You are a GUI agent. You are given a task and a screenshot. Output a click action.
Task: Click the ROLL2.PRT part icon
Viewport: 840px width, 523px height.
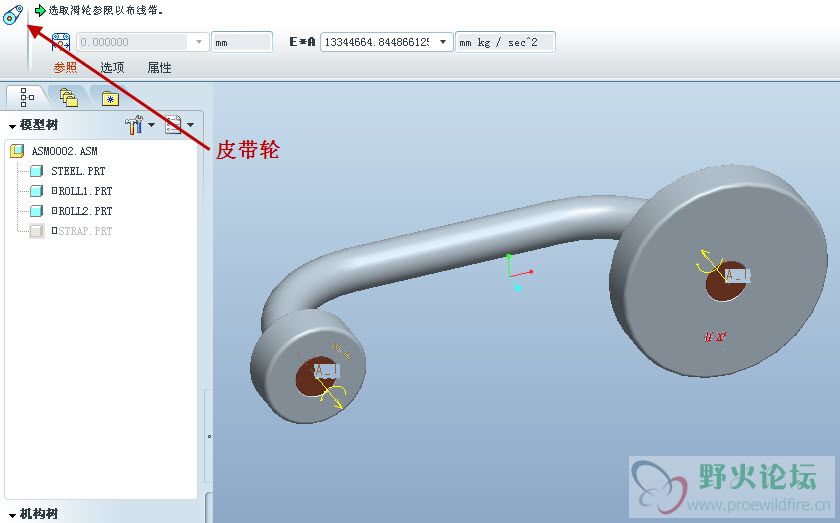(x=36, y=211)
